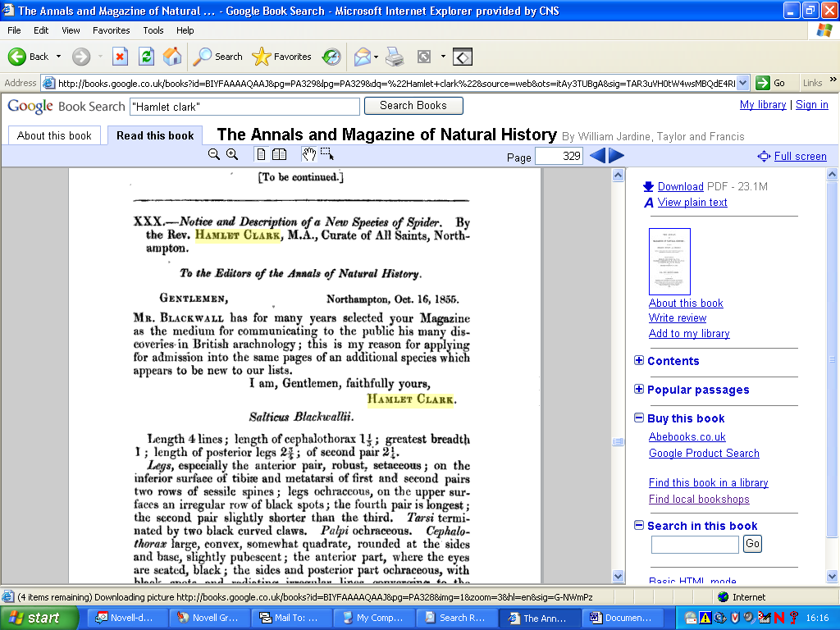The height and width of the screenshot is (630, 840).
Task: Open the Download PDF link
Action: (680, 186)
